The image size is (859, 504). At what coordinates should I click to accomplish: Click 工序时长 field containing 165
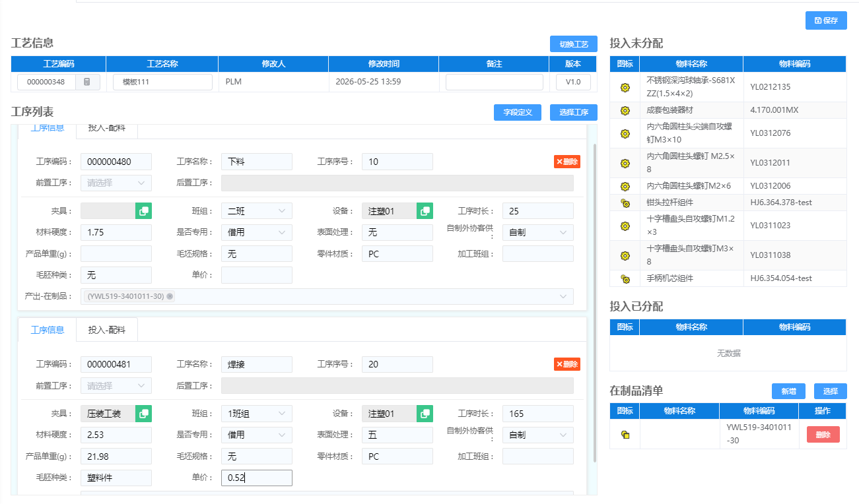[538, 414]
